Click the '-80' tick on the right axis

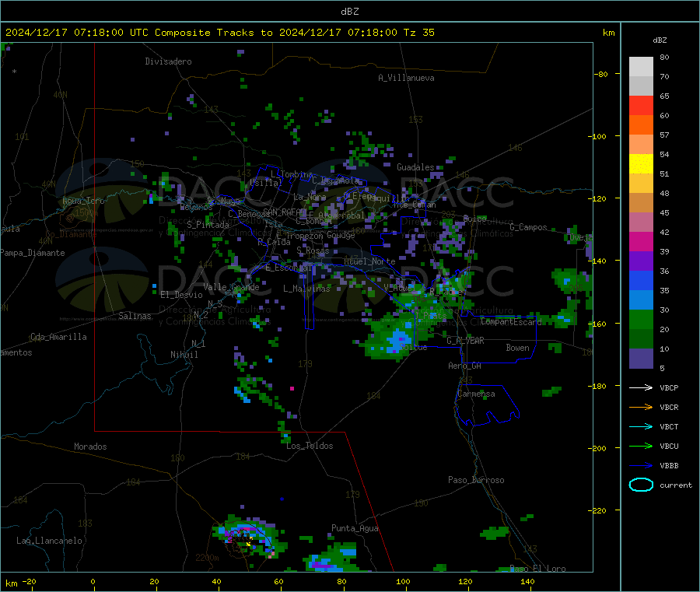point(601,74)
